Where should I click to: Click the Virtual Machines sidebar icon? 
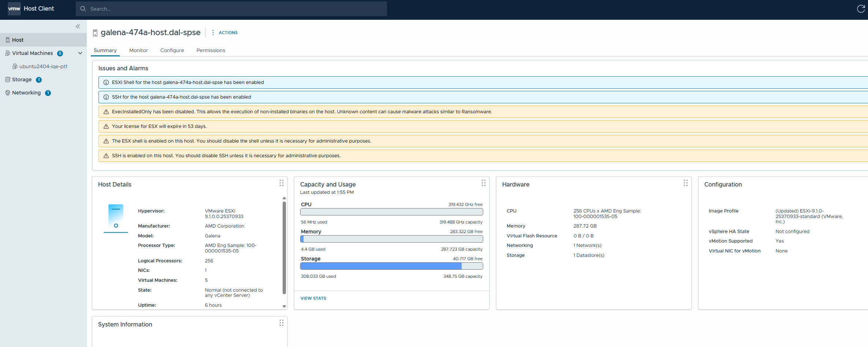[8, 53]
